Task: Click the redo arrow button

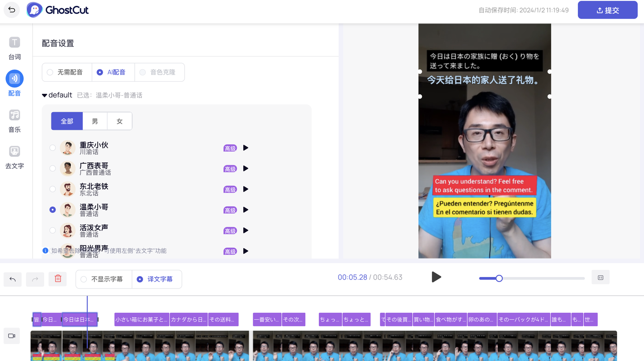Action: click(x=35, y=279)
